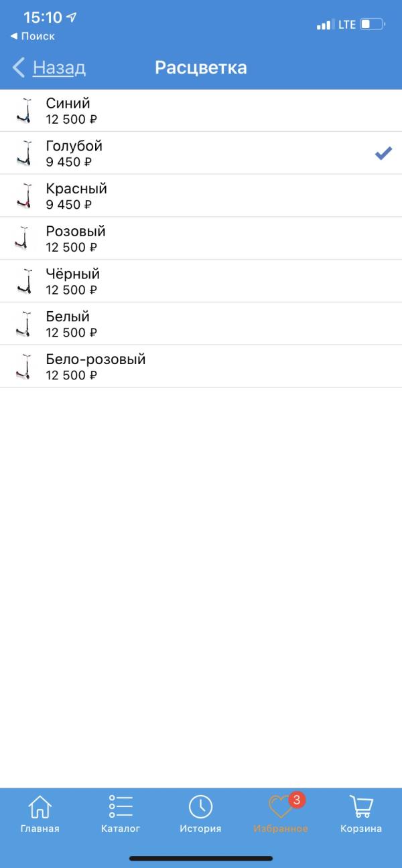The image size is (402, 868).
Task: Open the Главная home tab icon
Action: [x=40, y=806]
